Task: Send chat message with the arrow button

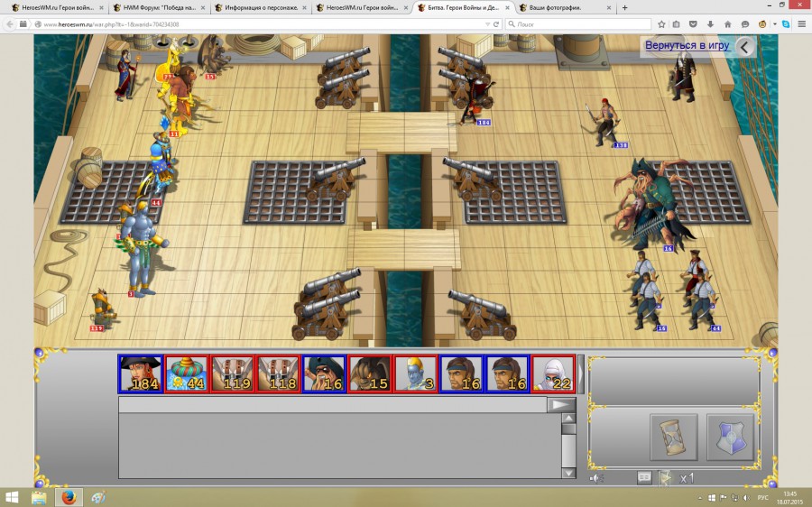Action: point(561,404)
